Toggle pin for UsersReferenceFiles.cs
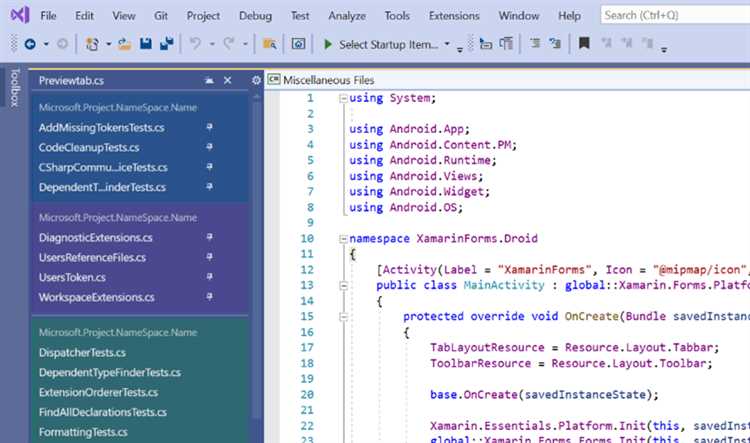 209,257
